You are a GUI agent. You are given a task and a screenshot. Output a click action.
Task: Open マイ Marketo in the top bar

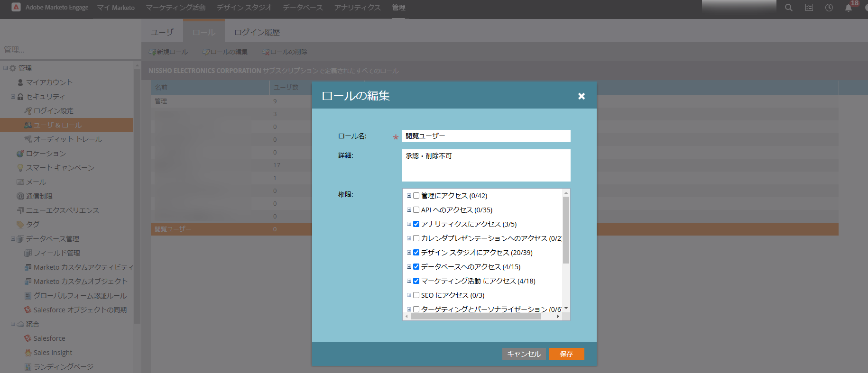[x=116, y=8]
